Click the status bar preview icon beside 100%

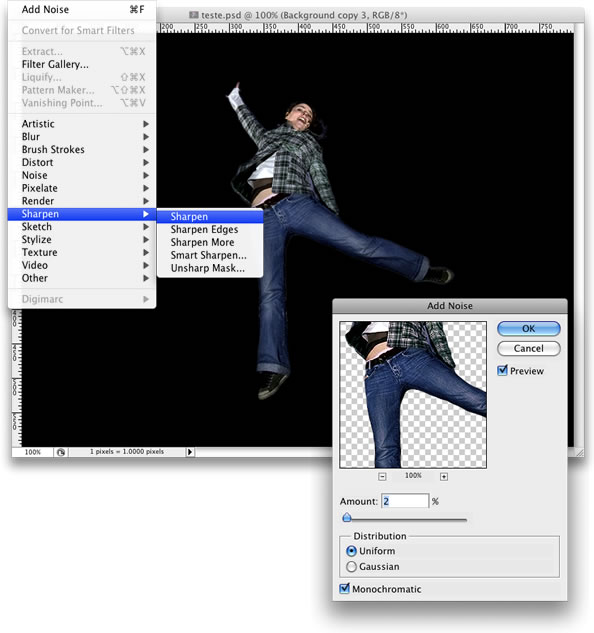click(x=61, y=452)
